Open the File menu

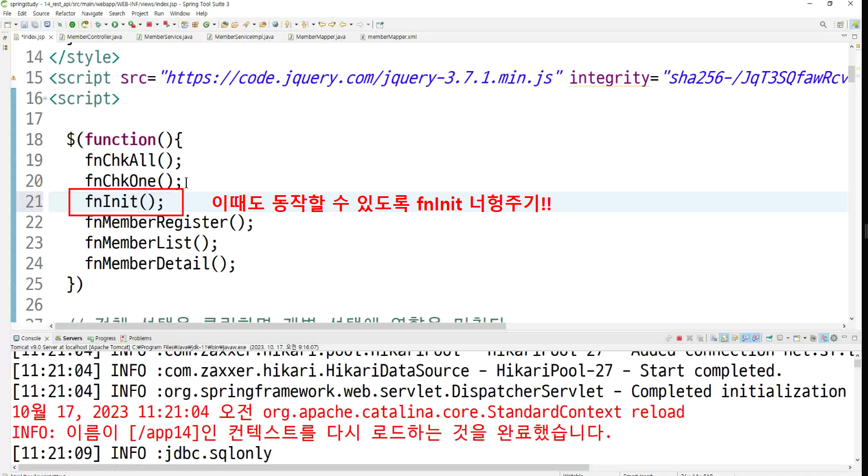(x=7, y=14)
